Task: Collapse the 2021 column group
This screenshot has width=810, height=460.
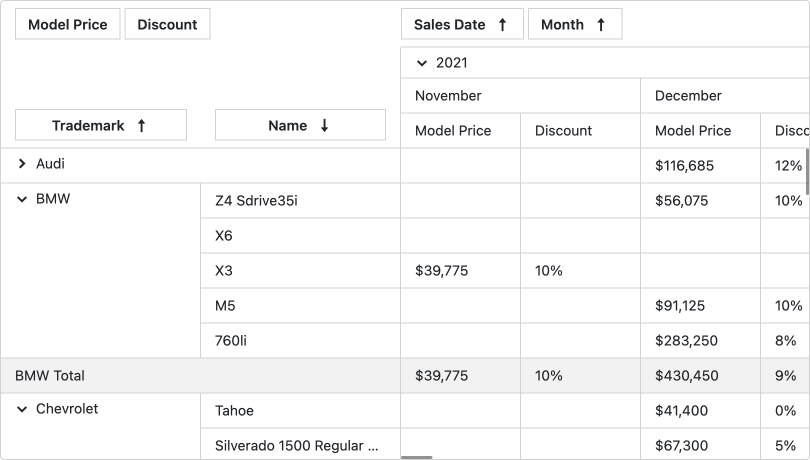Action: coord(422,63)
